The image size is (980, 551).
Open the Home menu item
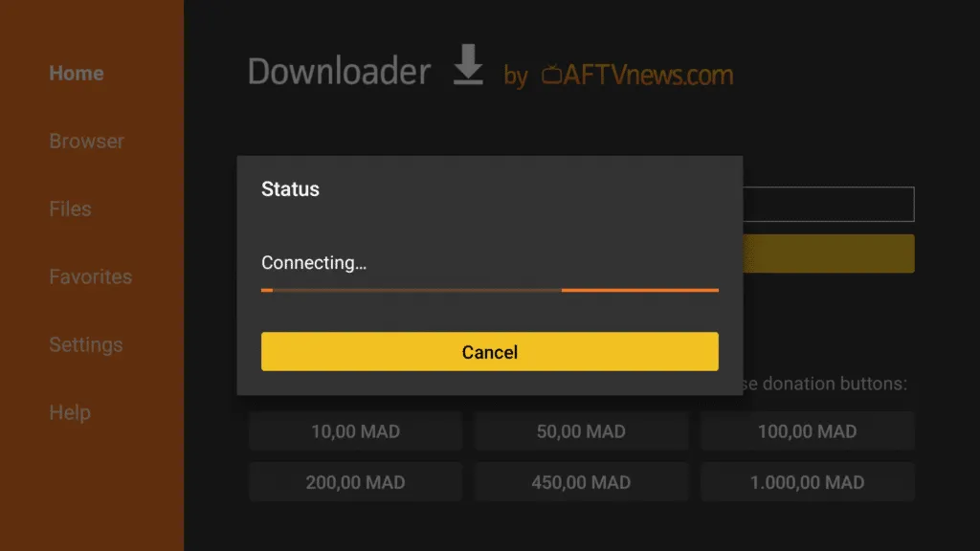click(77, 73)
